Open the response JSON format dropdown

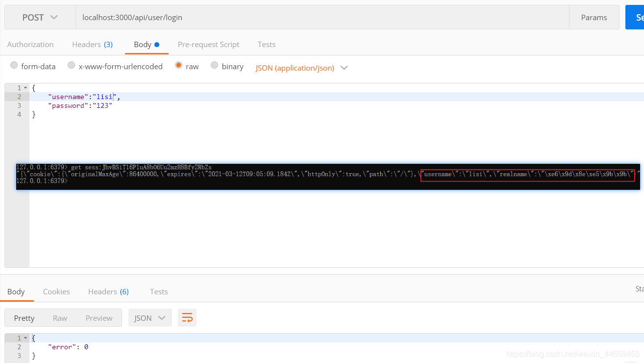point(150,318)
